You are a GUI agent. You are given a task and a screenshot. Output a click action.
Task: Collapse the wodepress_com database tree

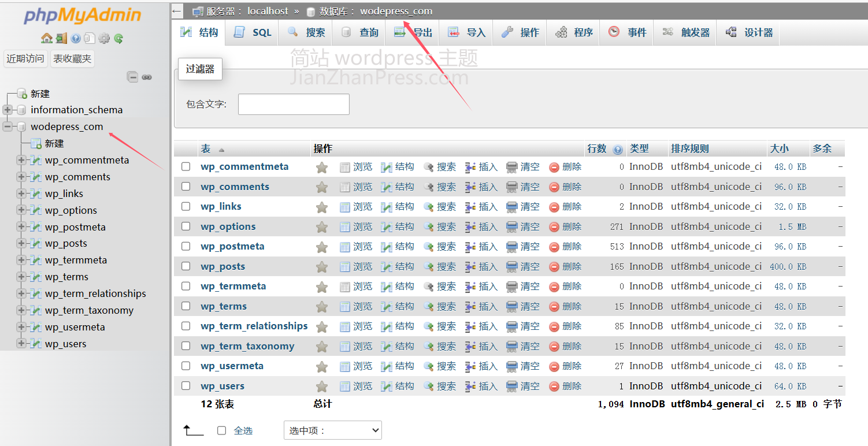point(8,127)
